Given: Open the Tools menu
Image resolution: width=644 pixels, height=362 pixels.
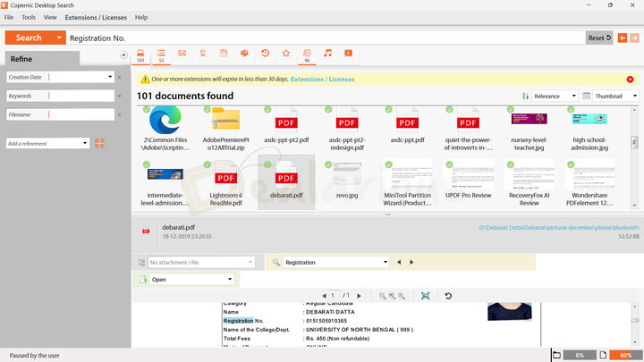Looking at the screenshot, I should (29, 17).
